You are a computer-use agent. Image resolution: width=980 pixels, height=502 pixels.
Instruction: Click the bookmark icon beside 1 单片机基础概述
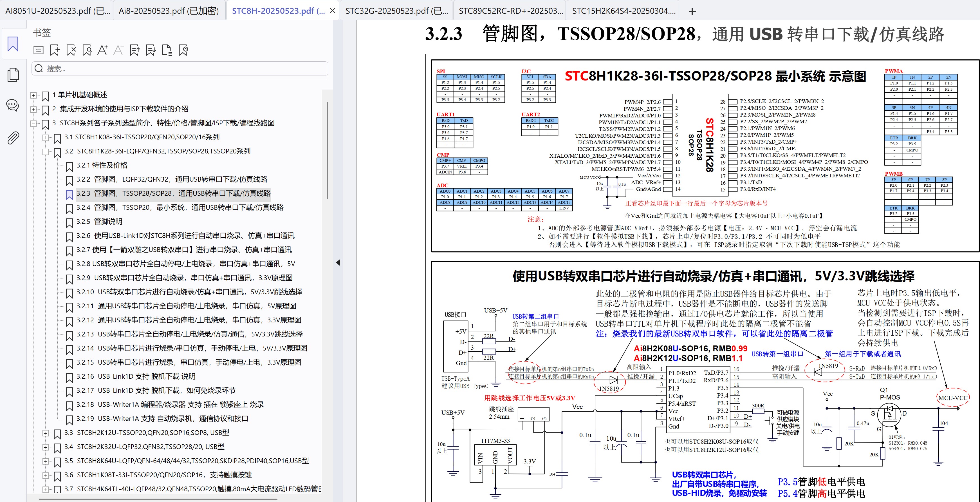[x=45, y=96]
